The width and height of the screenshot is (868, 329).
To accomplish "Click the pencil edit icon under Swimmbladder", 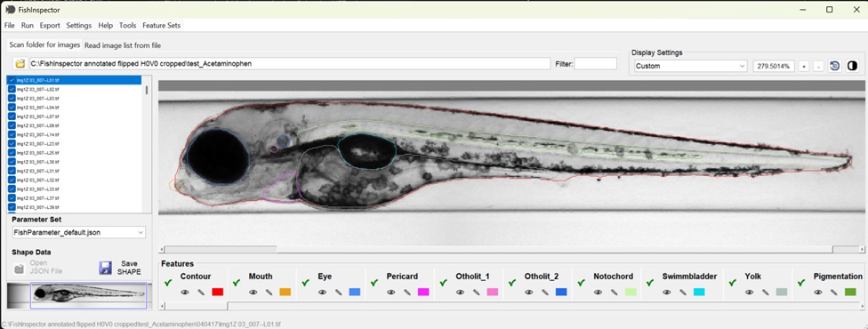I will tap(682, 292).
